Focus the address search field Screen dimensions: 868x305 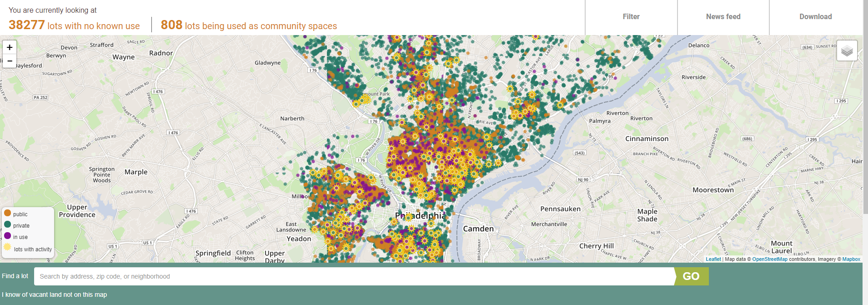click(354, 276)
